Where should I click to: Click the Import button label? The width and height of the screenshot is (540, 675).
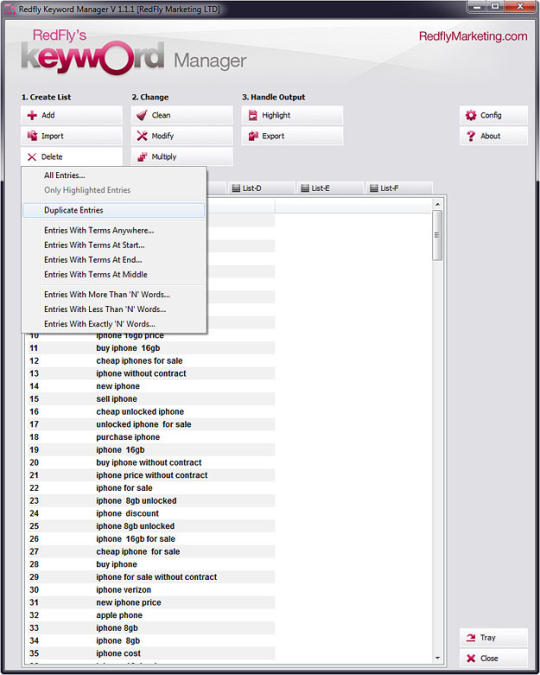(x=52, y=136)
